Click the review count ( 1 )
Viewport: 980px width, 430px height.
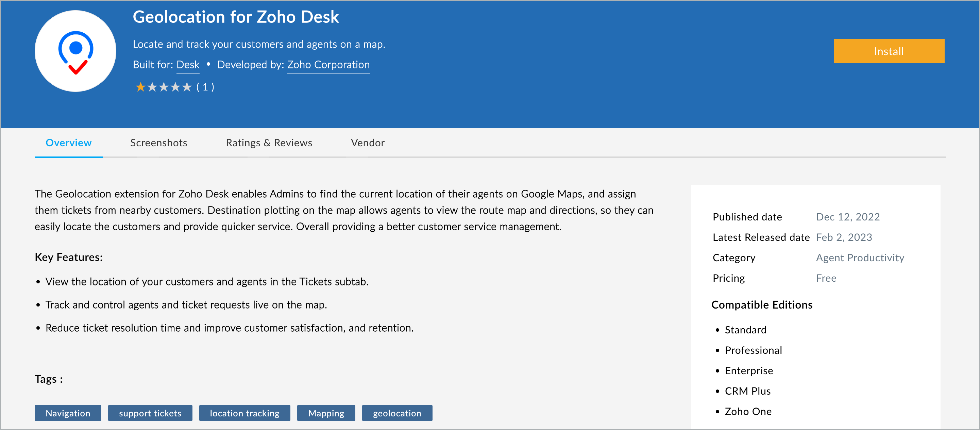point(205,87)
